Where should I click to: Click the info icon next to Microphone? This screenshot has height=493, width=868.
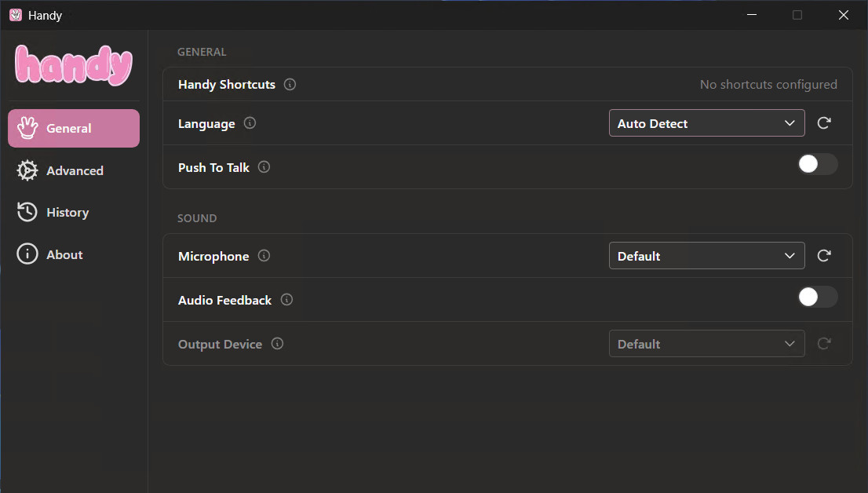[x=264, y=256]
